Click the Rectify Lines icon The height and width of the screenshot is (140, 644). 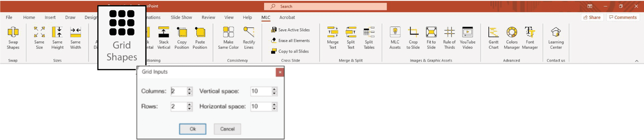pos(249,33)
